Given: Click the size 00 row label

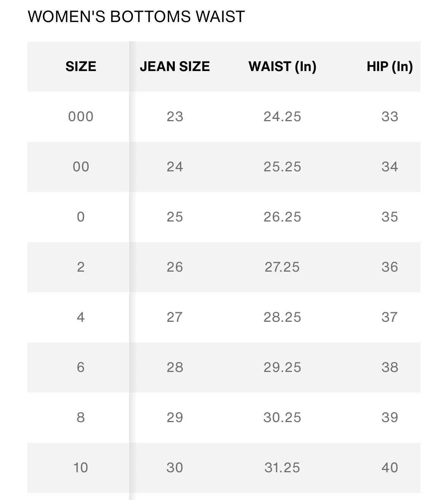Looking at the screenshot, I should coord(81,167).
